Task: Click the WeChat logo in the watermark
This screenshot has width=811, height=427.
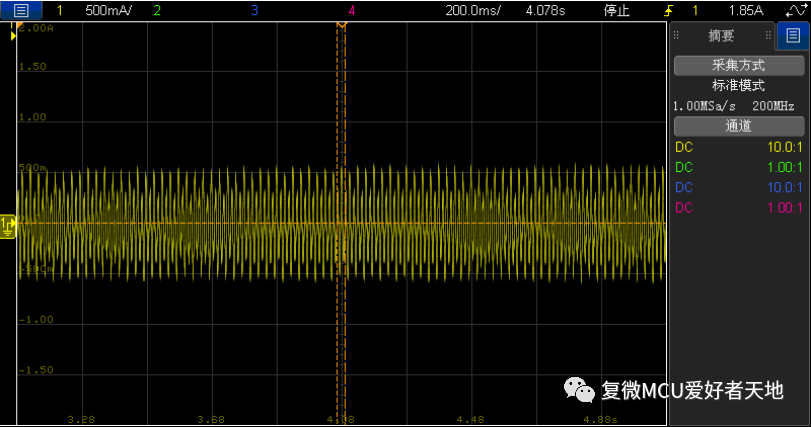Action: click(x=579, y=391)
